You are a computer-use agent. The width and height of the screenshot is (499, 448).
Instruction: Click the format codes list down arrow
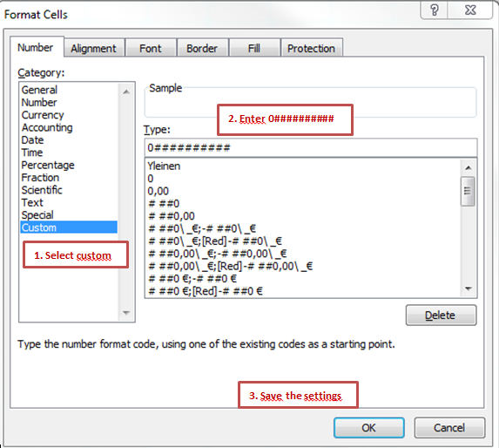point(469,288)
